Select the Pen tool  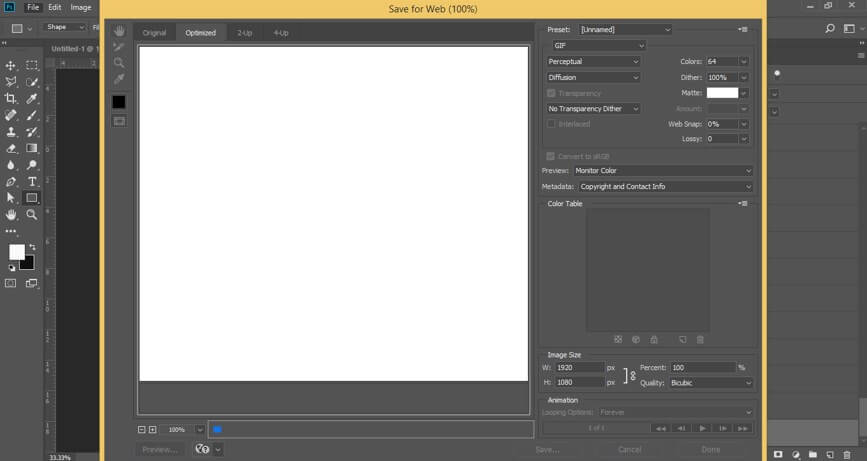[x=11, y=181]
